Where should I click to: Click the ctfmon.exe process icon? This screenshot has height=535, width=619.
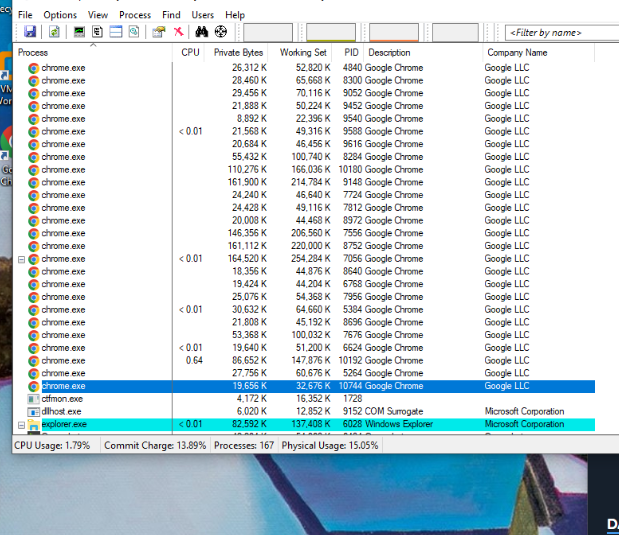(34, 399)
